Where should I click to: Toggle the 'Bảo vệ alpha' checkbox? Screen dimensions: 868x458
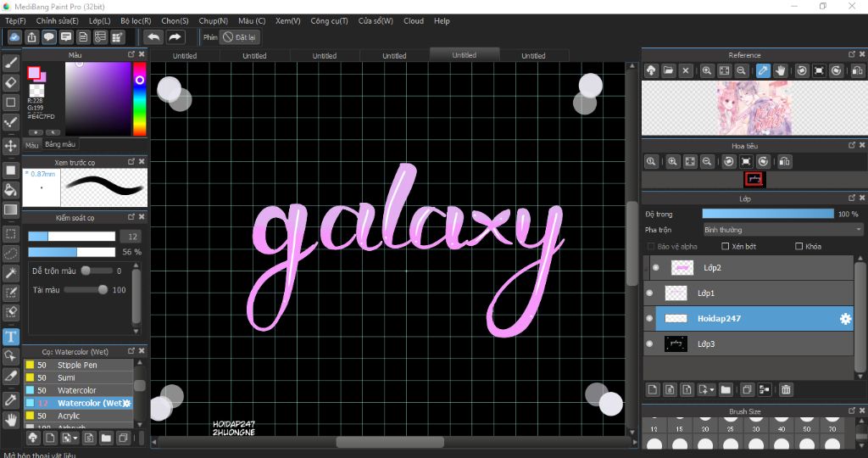coord(651,247)
